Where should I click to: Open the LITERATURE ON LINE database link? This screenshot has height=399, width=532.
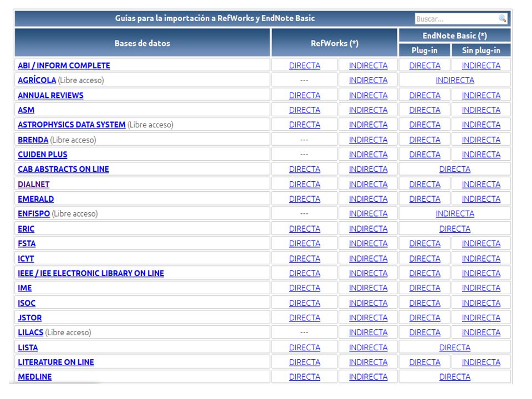click(x=56, y=362)
